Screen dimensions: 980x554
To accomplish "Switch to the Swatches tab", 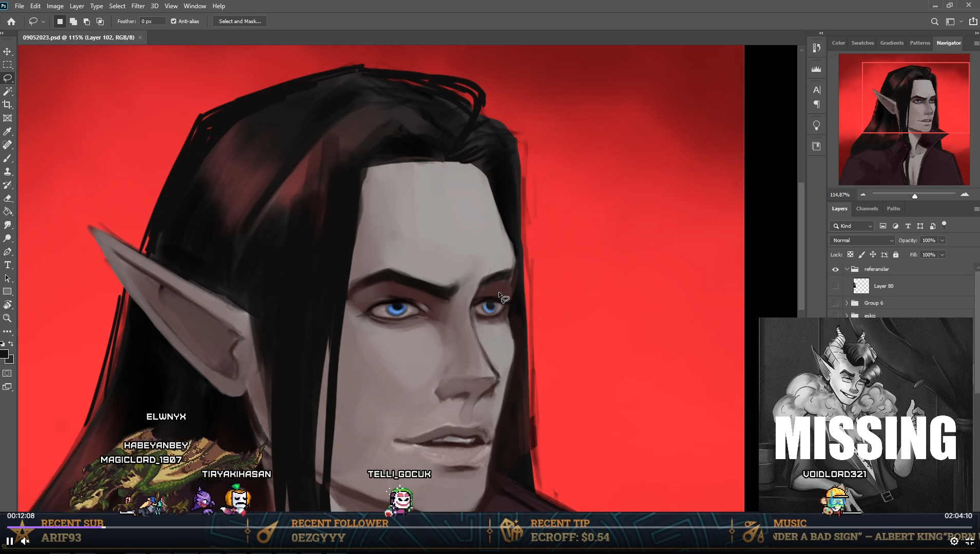I will click(862, 43).
